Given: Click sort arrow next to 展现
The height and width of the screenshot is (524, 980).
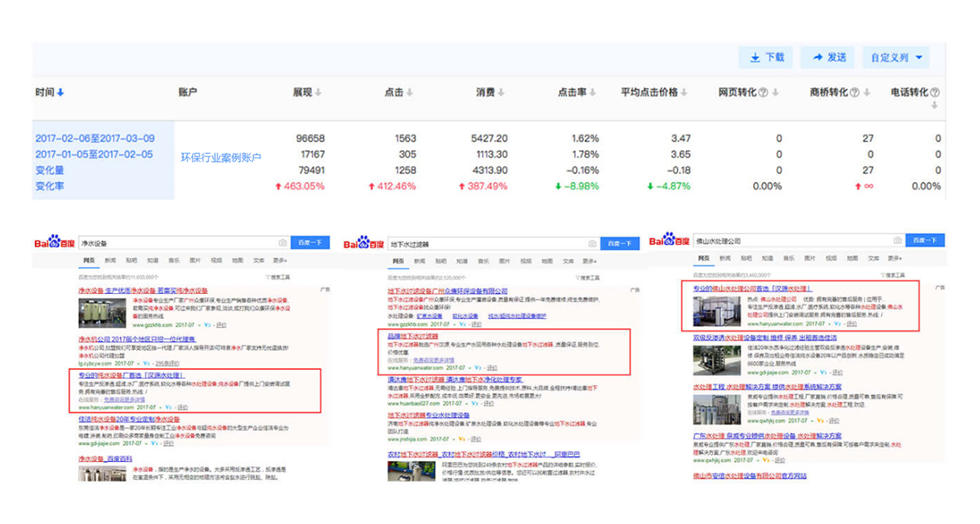Looking at the screenshot, I should click(318, 93).
